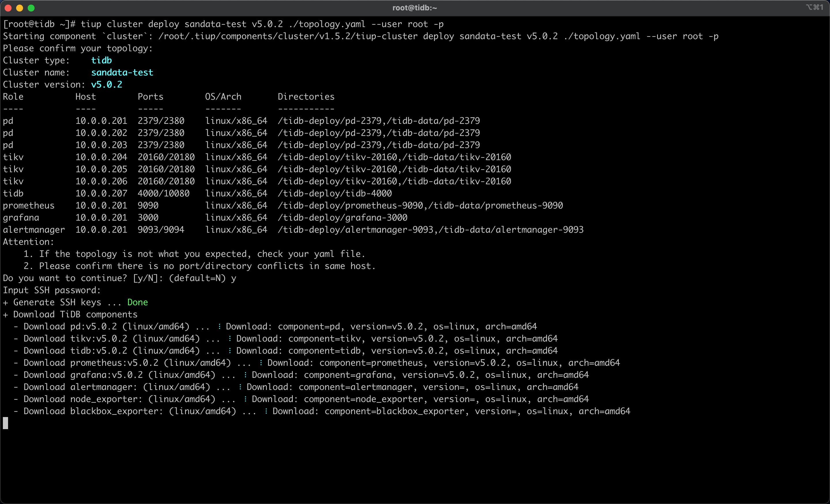Click port 9090 in prometheus row

click(148, 206)
